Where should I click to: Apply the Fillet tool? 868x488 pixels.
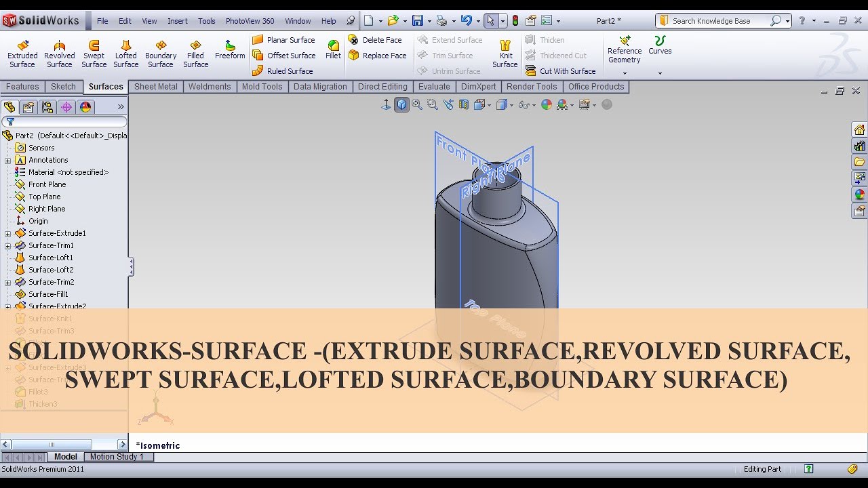(x=333, y=49)
